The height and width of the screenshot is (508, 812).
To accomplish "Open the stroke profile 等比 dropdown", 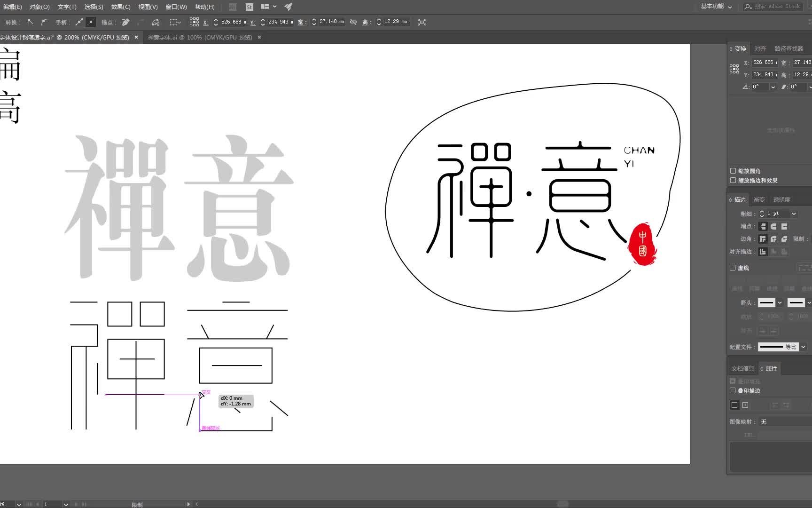I will coord(803,347).
